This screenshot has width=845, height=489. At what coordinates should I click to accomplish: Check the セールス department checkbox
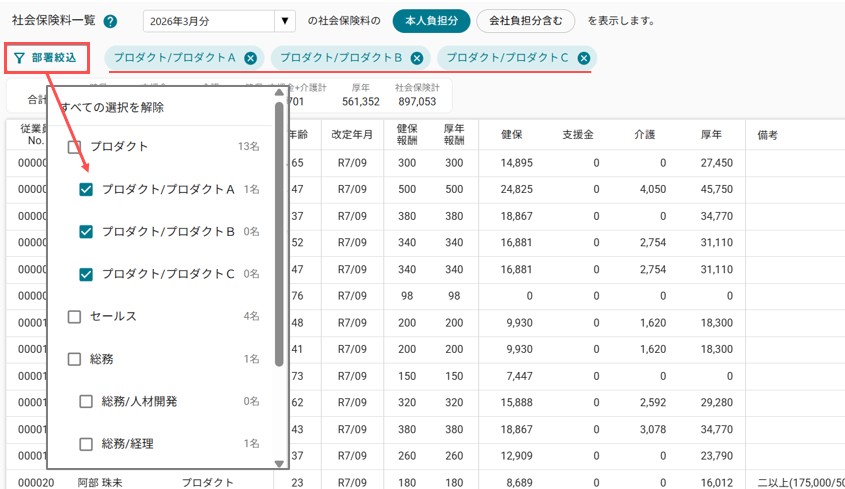click(x=74, y=316)
